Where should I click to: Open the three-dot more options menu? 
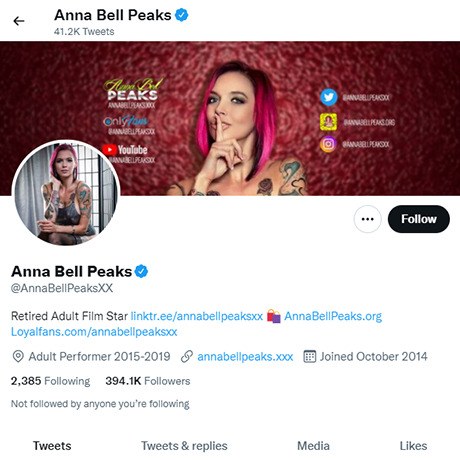(x=367, y=219)
